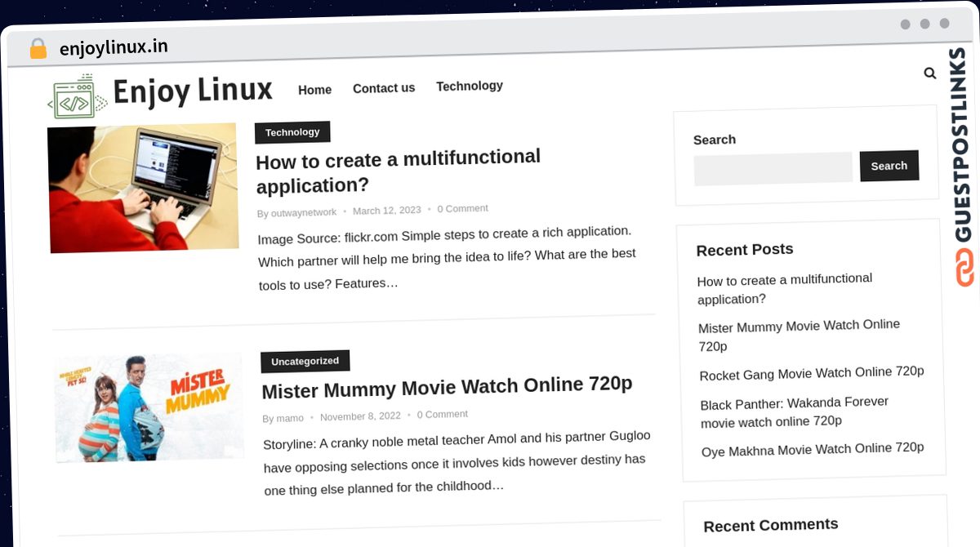Click the 'Search' label above the search field
This screenshot has width=980, height=547.
715,140
